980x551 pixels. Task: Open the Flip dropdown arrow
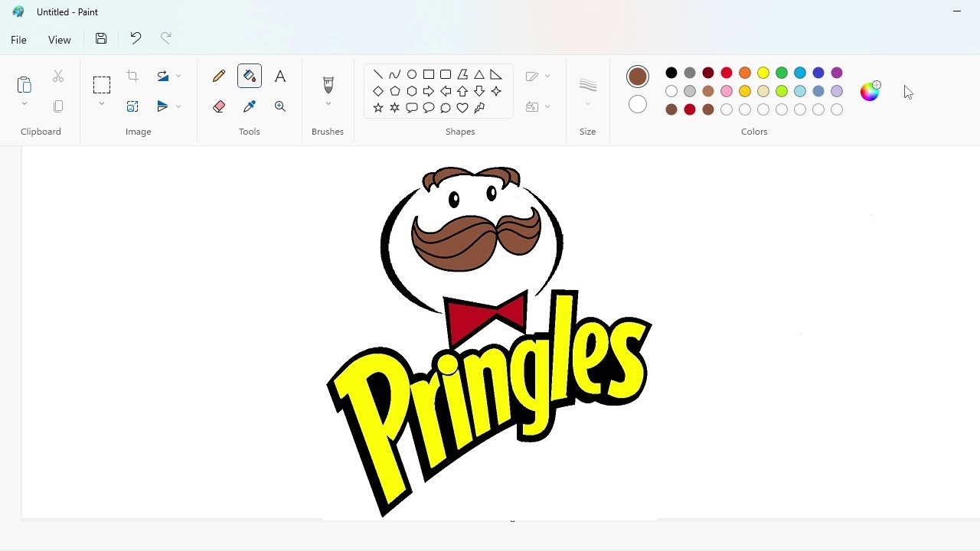click(x=178, y=106)
